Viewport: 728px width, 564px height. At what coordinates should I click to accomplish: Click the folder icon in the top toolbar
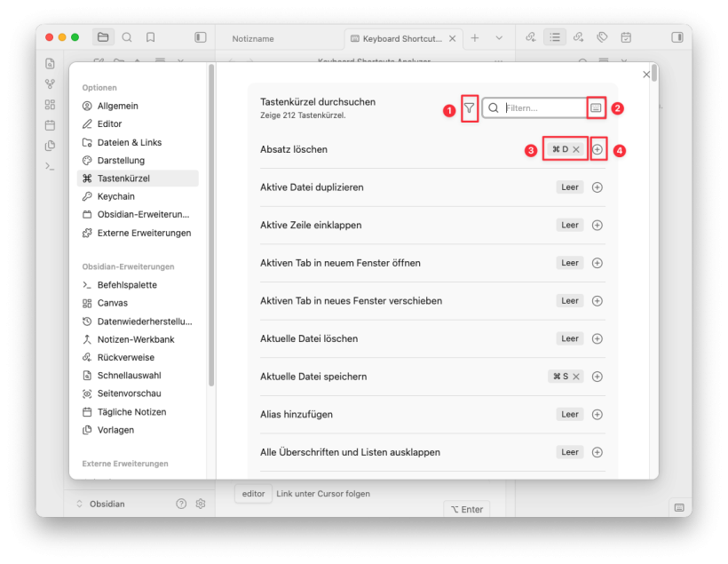tap(103, 38)
